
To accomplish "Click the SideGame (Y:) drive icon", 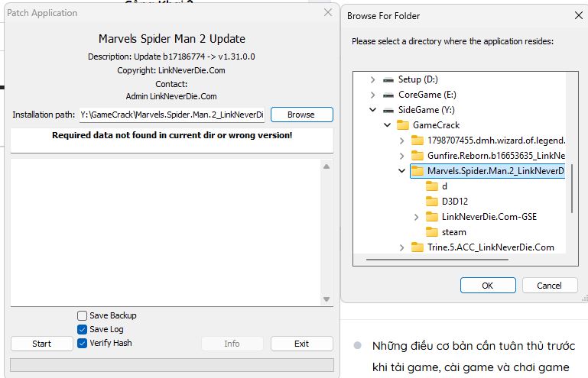I will click(x=388, y=110).
